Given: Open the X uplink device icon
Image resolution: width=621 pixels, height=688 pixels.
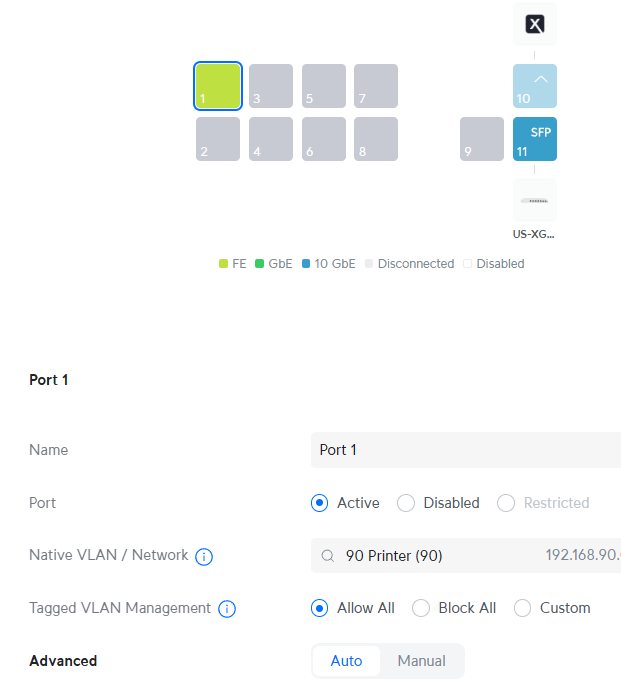Looking at the screenshot, I should click(x=535, y=25).
